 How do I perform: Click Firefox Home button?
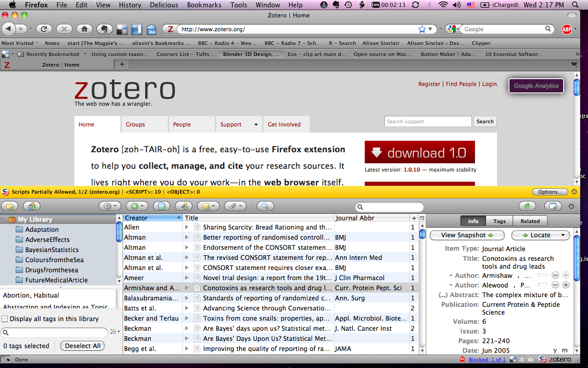coord(84,29)
